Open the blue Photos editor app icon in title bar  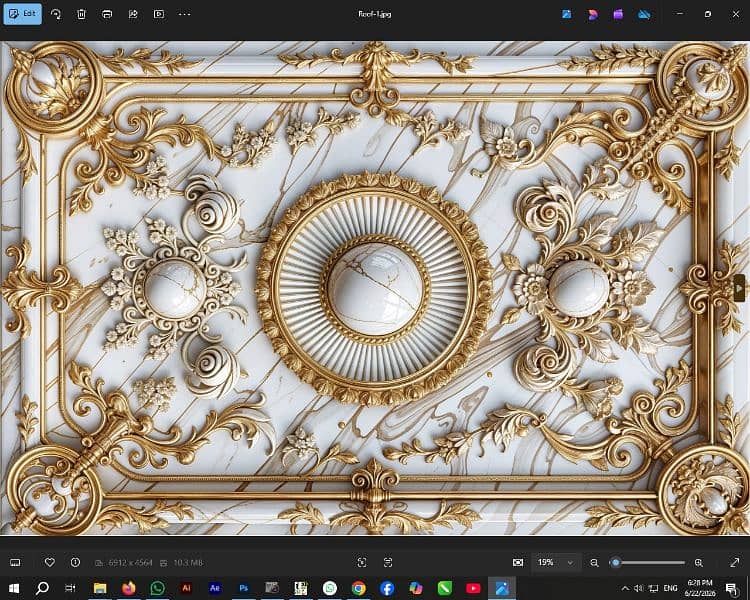point(567,14)
